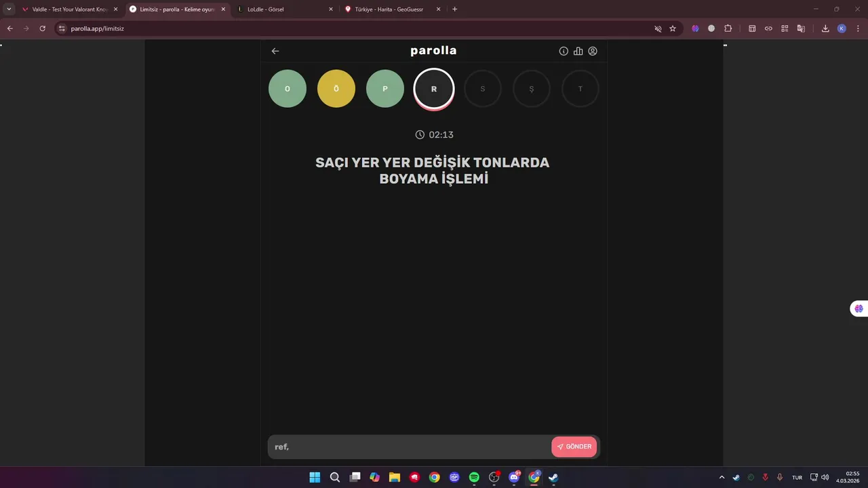Open the Windows Start menu
Image resolution: width=868 pixels, height=488 pixels.
(x=315, y=477)
